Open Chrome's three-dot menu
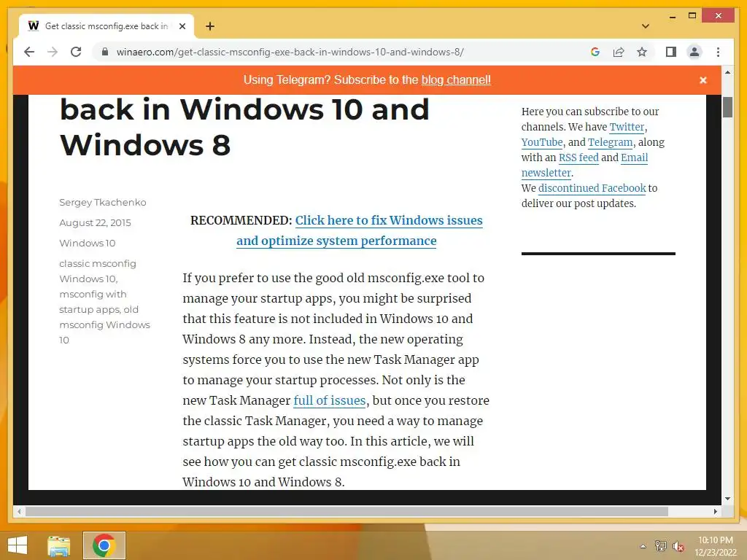 click(x=718, y=52)
